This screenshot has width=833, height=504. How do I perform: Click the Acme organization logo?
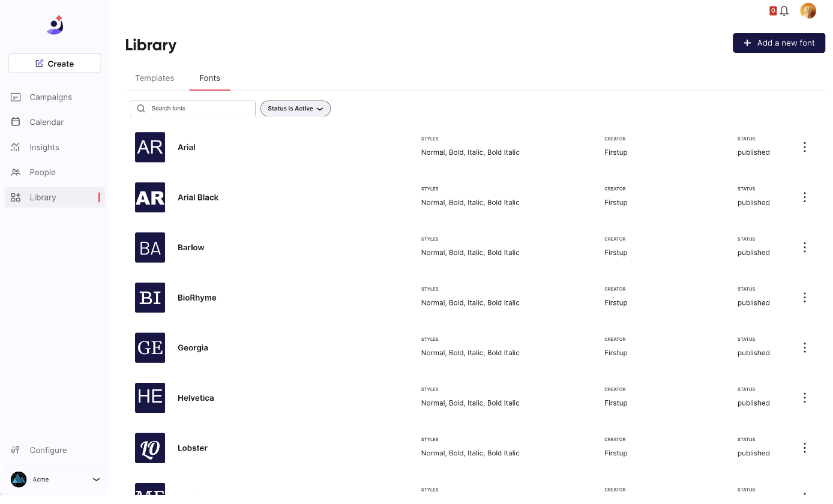click(x=19, y=479)
